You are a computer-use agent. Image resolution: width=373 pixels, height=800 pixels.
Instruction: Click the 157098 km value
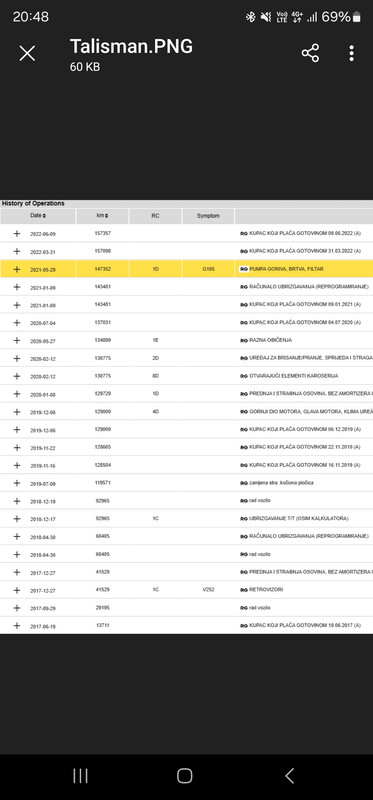coord(103,251)
